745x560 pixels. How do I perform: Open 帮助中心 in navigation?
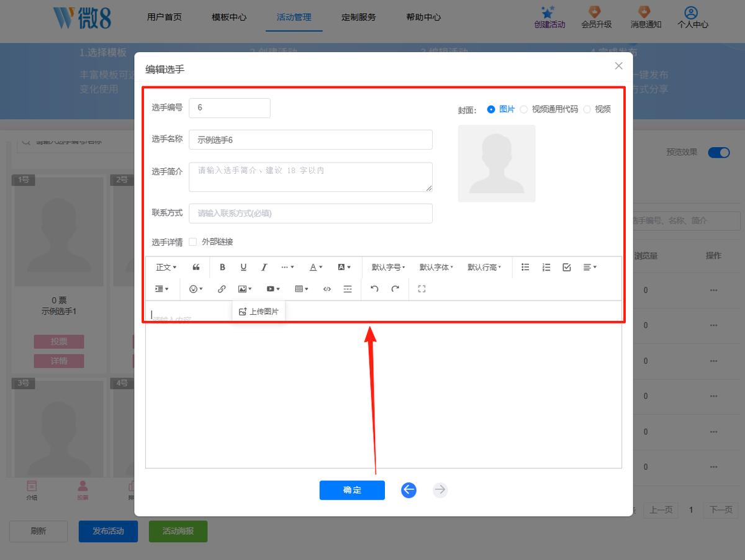tap(423, 17)
